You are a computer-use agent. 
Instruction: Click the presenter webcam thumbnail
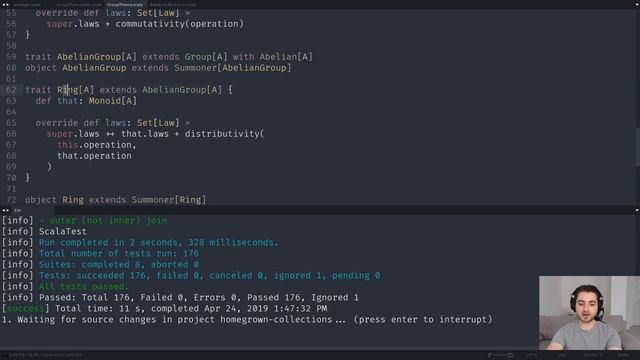[x=589, y=313]
